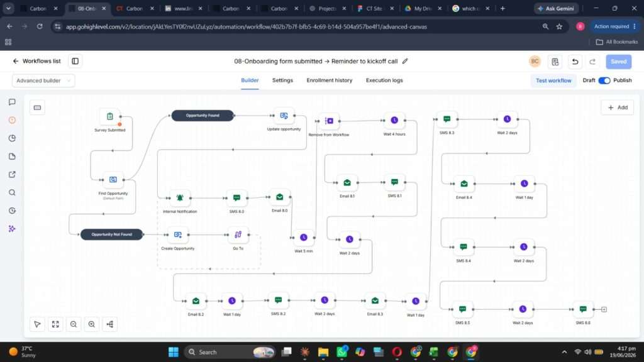The height and width of the screenshot is (362, 644).
Task: Open the Email 8.4 node
Action: [x=464, y=184]
